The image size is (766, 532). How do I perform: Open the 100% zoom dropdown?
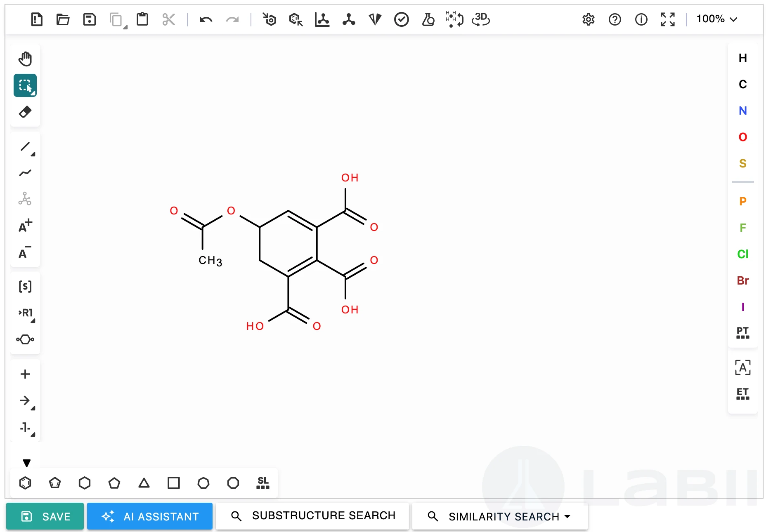[x=717, y=19]
